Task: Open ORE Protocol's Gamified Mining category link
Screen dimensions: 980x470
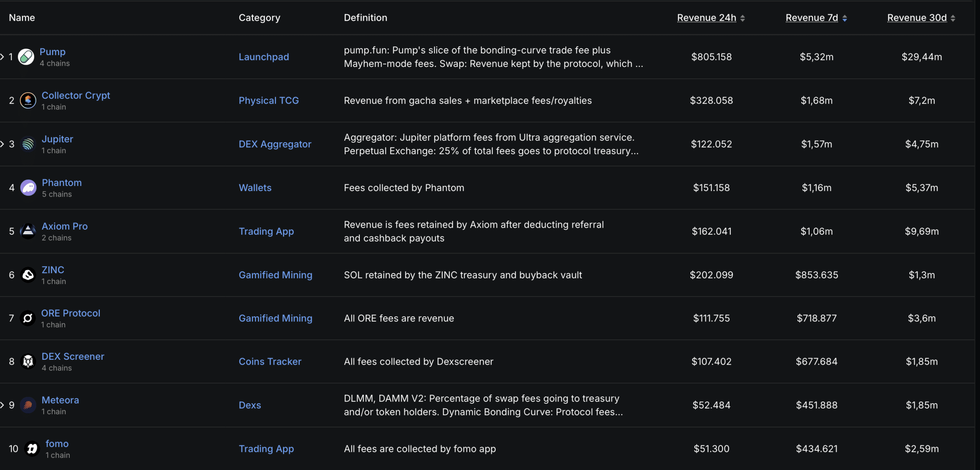Action: tap(276, 318)
